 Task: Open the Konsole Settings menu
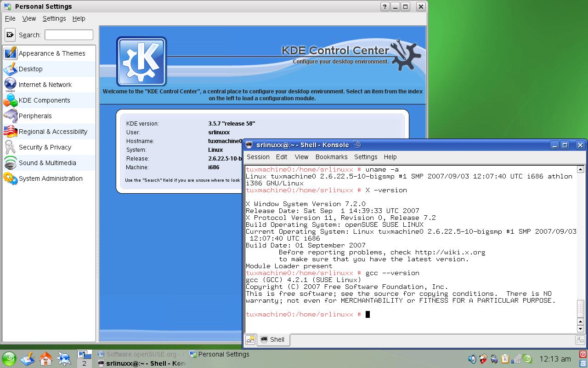click(x=366, y=157)
